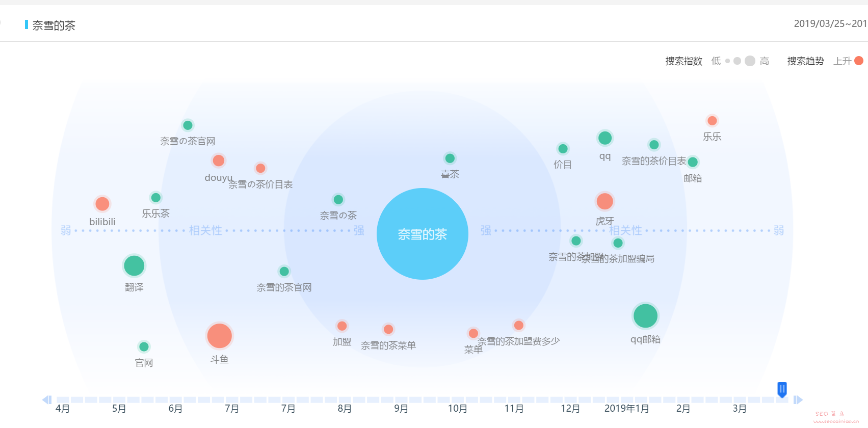
Task: Click the central 奈雪的茶 bubble
Action: coord(423,234)
